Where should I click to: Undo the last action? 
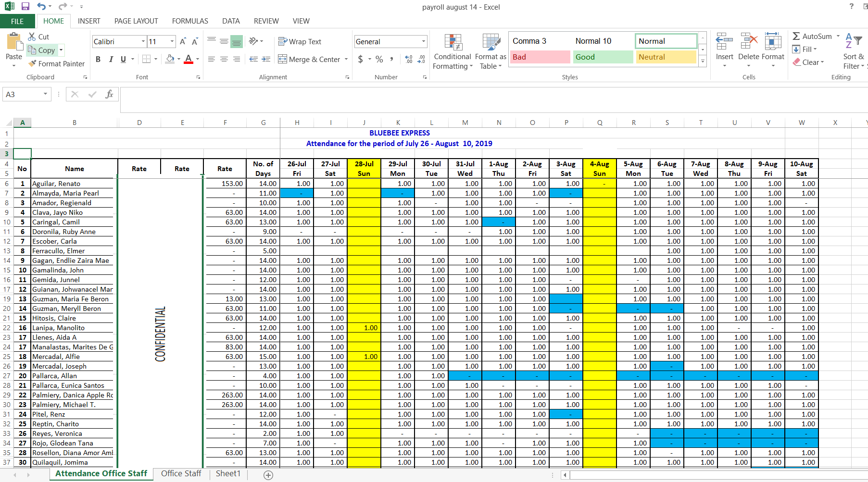pyautogui.click(x=41, y=7)
